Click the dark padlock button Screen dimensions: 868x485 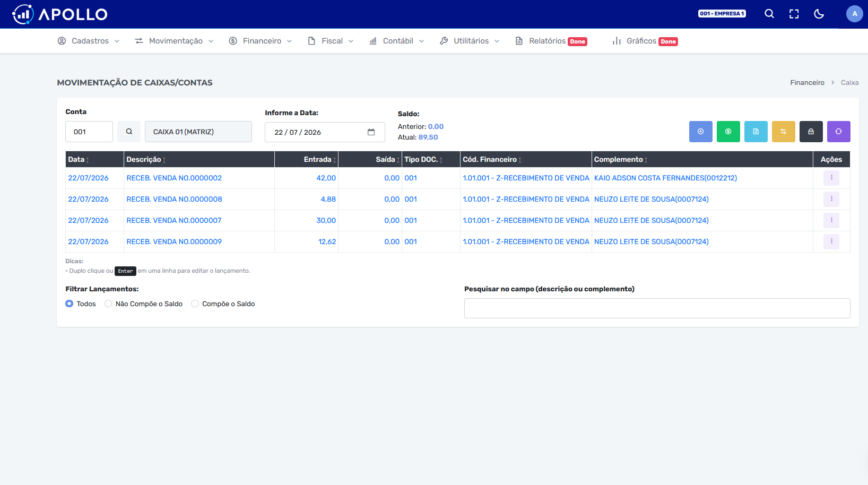tap(811, 132)
